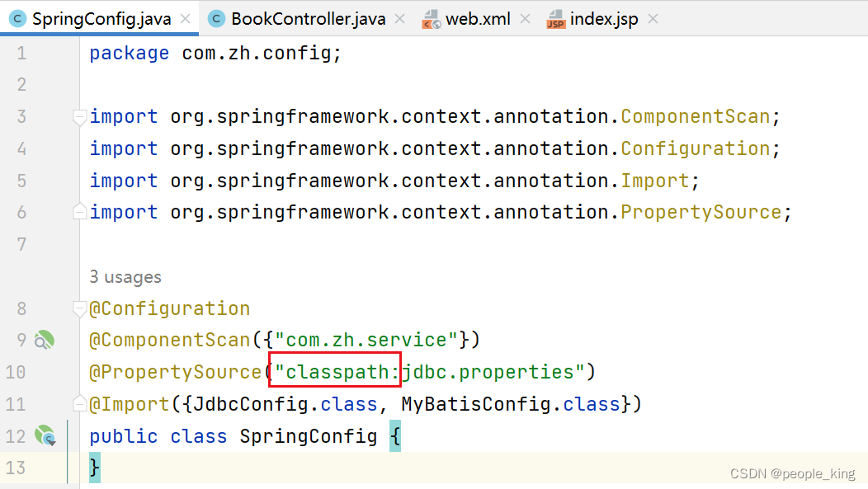
Task: Collapse the annotations fold at line 8
Action: pyautogui.click(x=78, y=308)
